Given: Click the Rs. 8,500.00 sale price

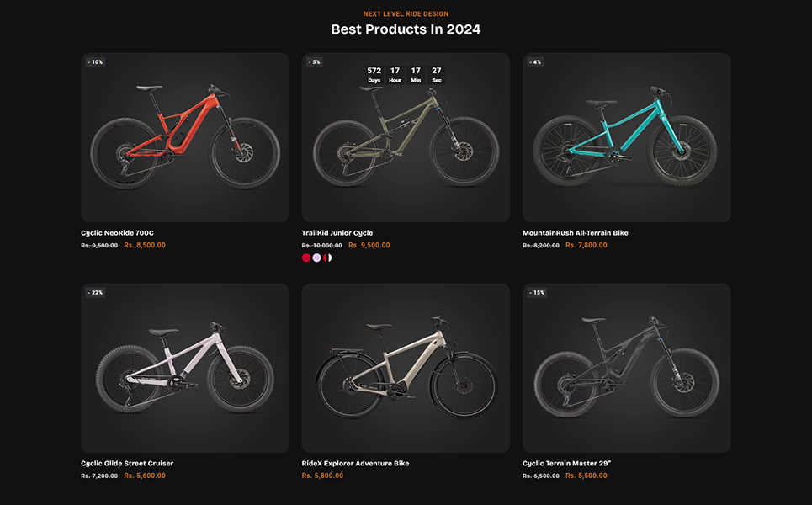Looking at the screenshot, I should [x=145, y=246].
